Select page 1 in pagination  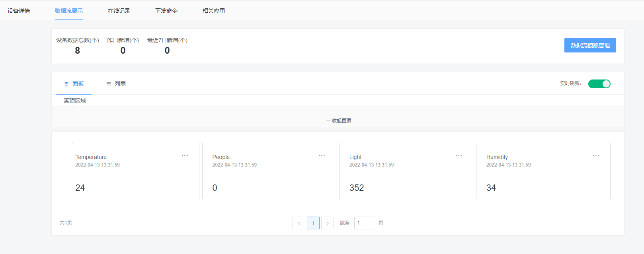[x=313, y=223]
